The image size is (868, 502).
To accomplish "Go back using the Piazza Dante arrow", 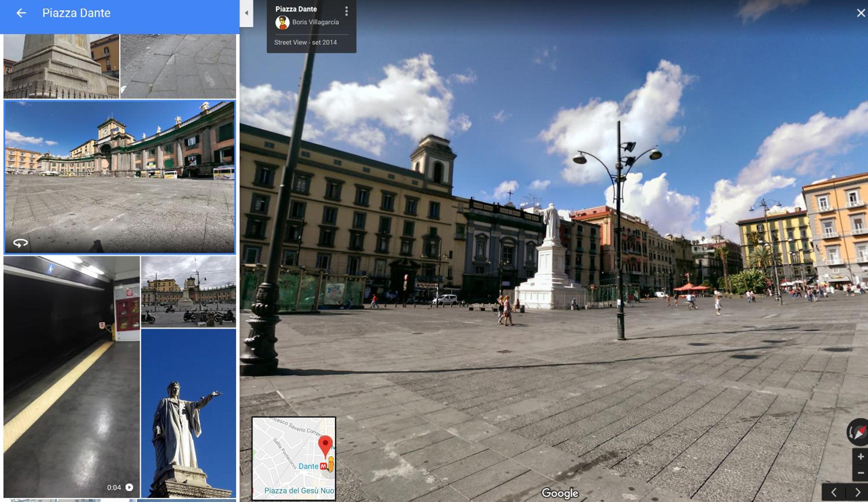I will [21, 13].
